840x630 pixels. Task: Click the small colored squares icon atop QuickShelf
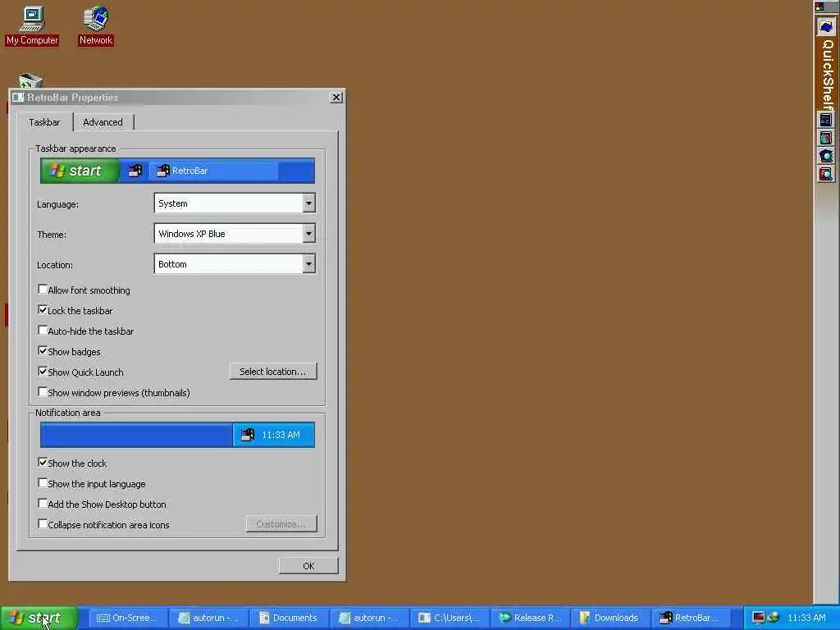coord(819,7)
